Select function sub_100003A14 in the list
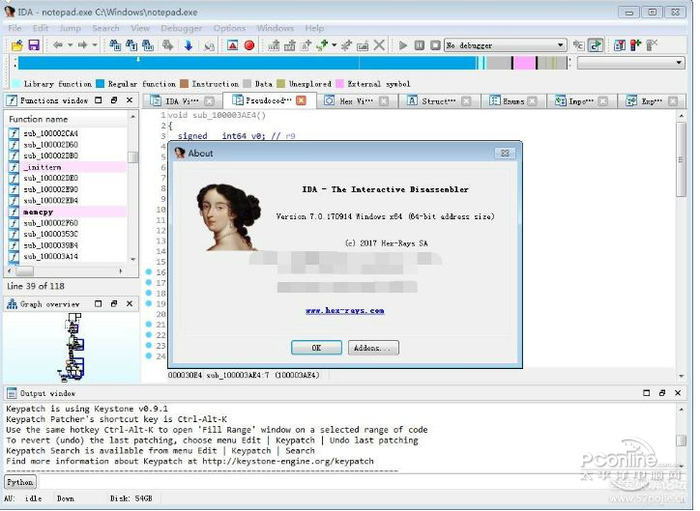 click(x=67, y=257)
